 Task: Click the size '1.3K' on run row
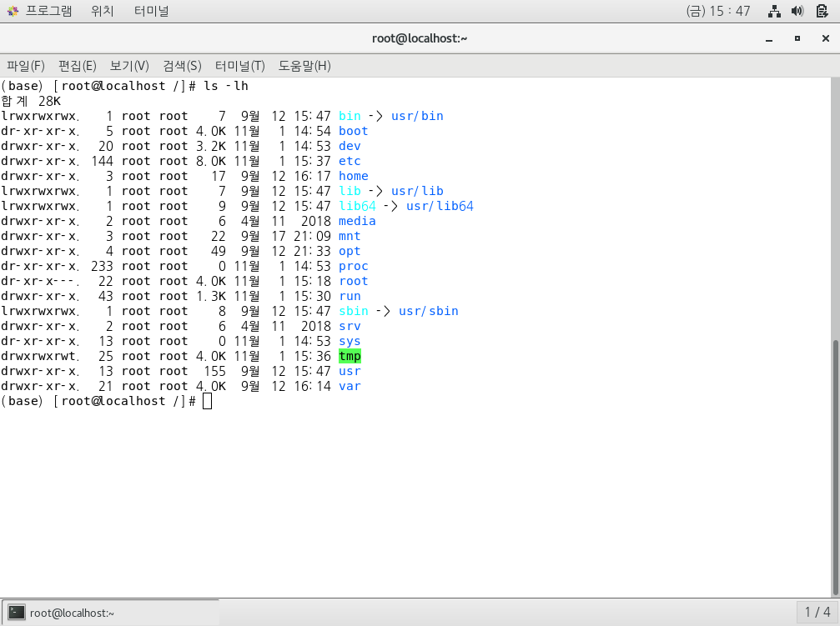point(211,296)
